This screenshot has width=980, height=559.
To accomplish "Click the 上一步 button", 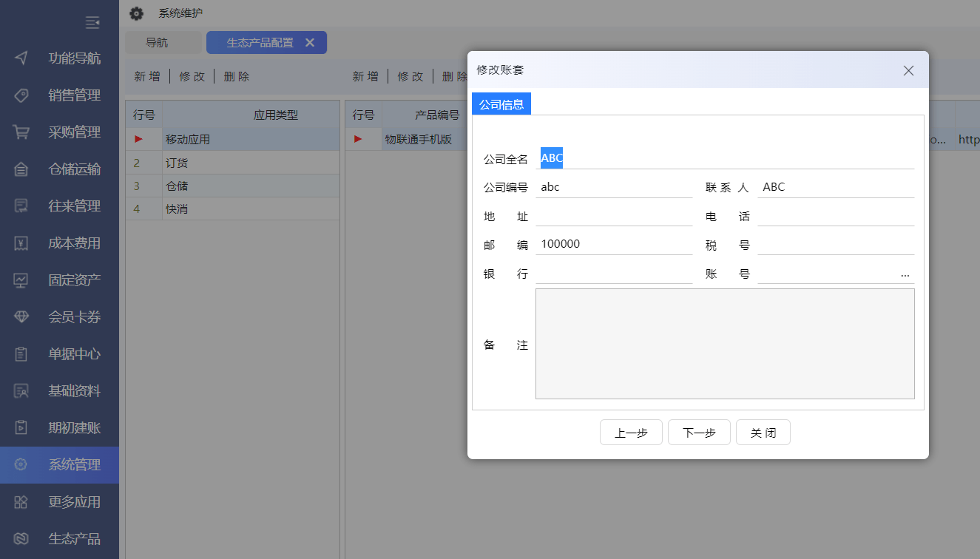I will coord(631,433).
